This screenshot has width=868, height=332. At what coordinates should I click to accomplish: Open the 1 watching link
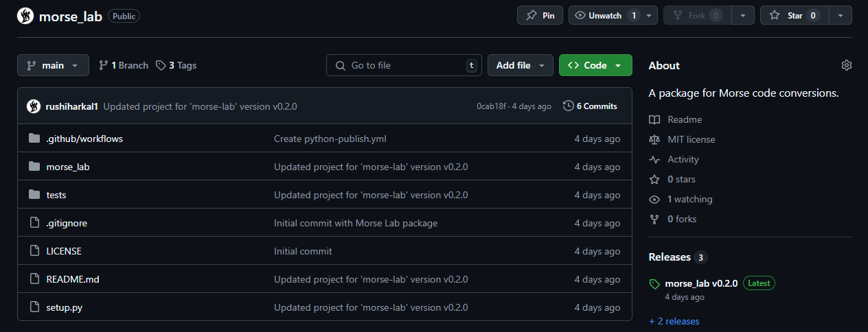coord(690,199)
